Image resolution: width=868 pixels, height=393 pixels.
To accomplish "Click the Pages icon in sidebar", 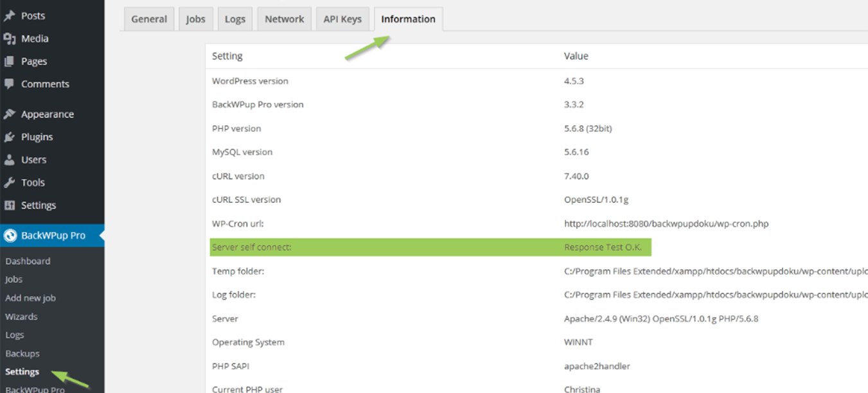I will 9,61.
